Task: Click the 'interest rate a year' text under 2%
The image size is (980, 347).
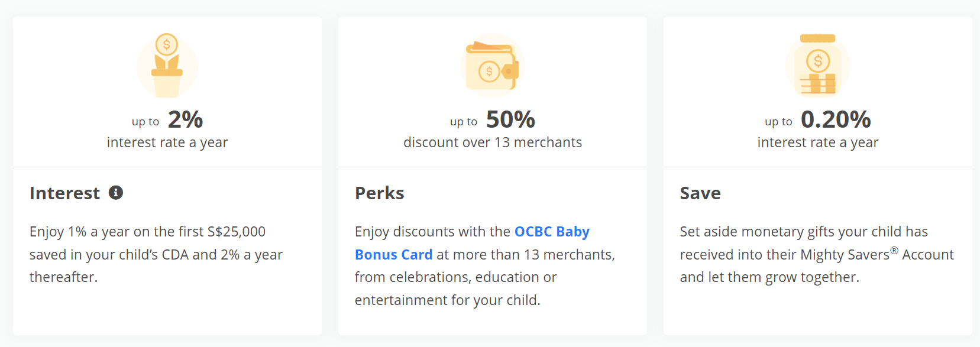Action: pos(167,142)
